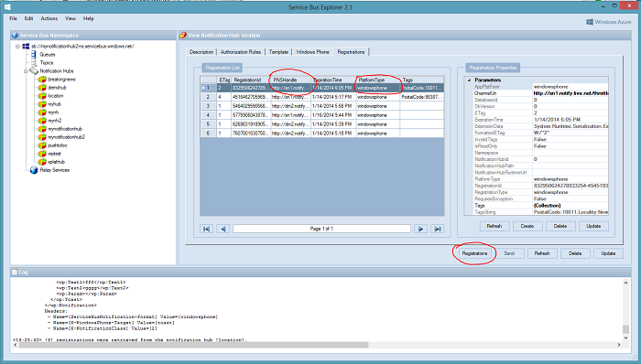Image resolution: width=641 pixels, height=364 pixels.
Task: Open the File menu
Action: (x=13, y=18)
